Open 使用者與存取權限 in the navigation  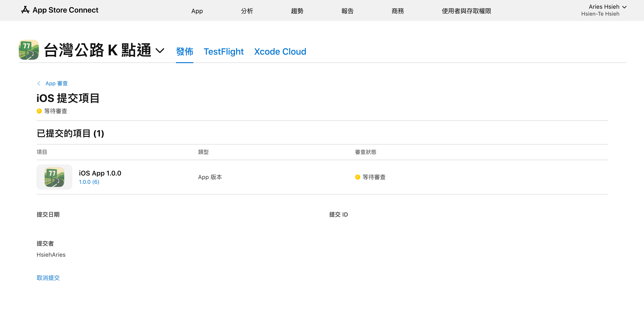tap(466, 11)
